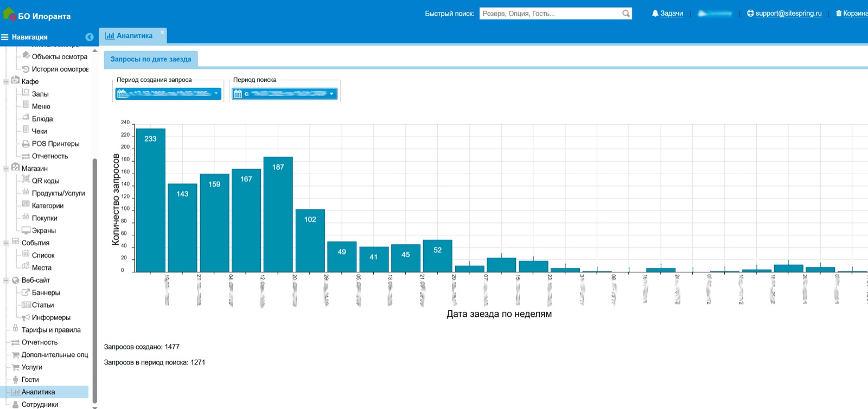Screen dimensions: 868x409
Task: Click the lifebuoy support icon
Action: pos(750,14)
